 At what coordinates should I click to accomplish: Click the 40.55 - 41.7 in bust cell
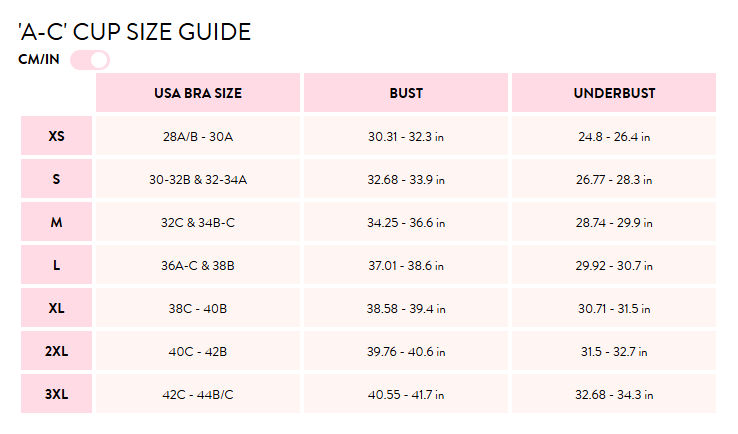point(406,394)
